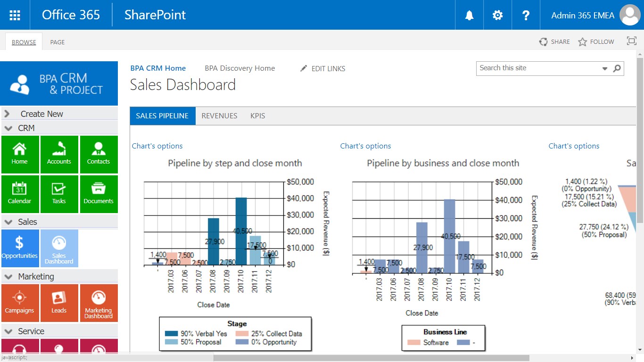Viewport: 644px width, 362px height.
Task: Follow this site with the star icon
Action: [583, 42]
